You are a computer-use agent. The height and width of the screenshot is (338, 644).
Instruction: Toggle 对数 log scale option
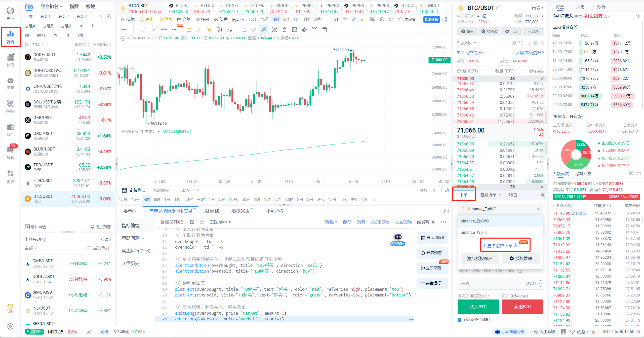pos(423,191)
